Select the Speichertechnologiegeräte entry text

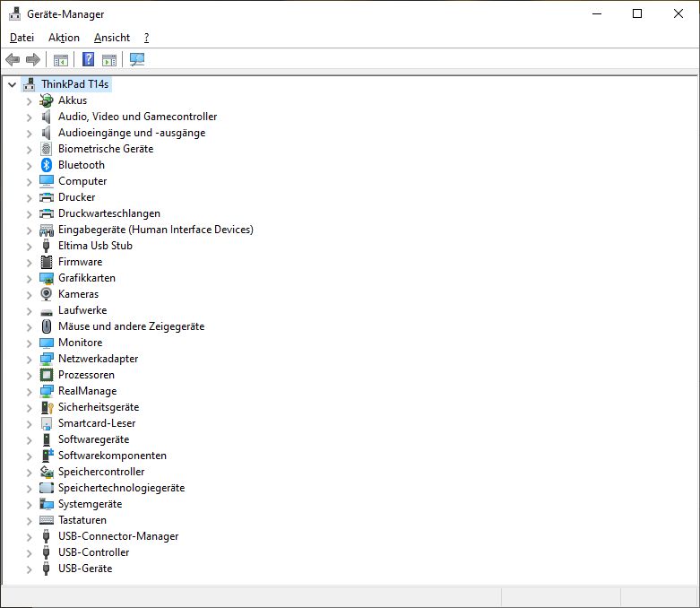121,487
